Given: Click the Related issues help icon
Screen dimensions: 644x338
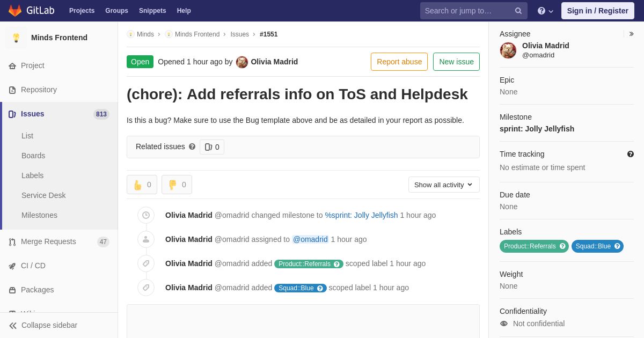Looking at the screenshot, I should (192, 146).
